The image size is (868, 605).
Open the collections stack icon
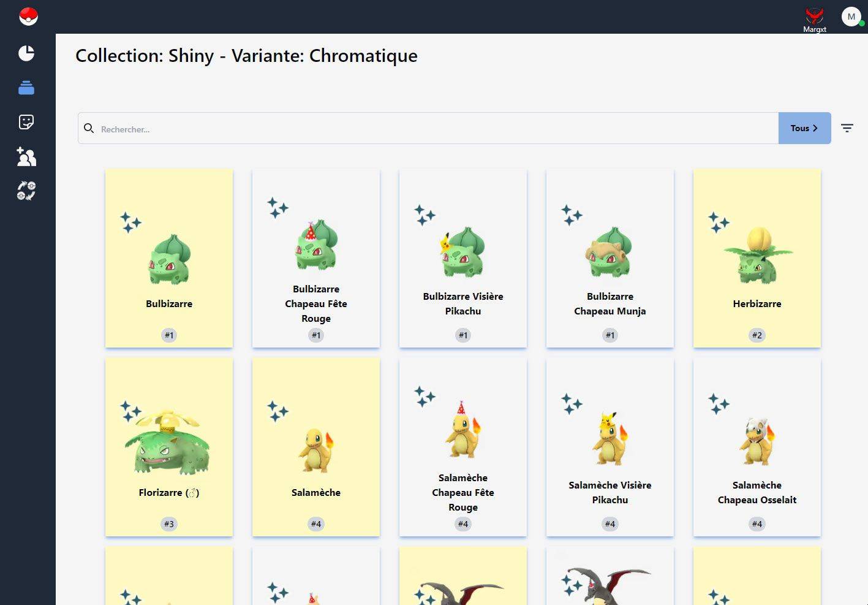click(x=26, y=88)
